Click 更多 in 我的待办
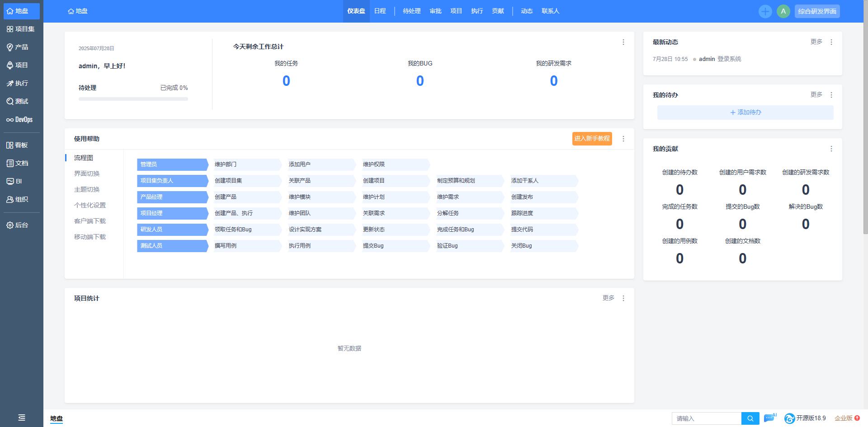The height and width of the screenshot is (427, 868). (x=816, y=94)
